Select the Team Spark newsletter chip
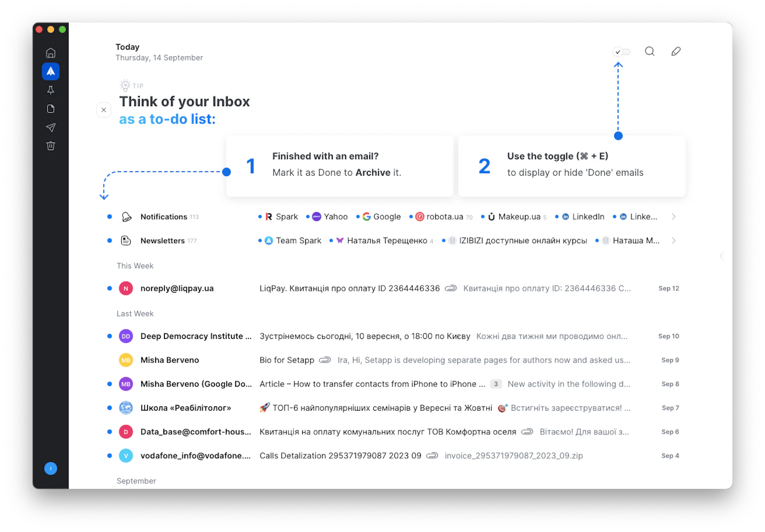The height and width of the screenshot is (532, 765). 293,241
